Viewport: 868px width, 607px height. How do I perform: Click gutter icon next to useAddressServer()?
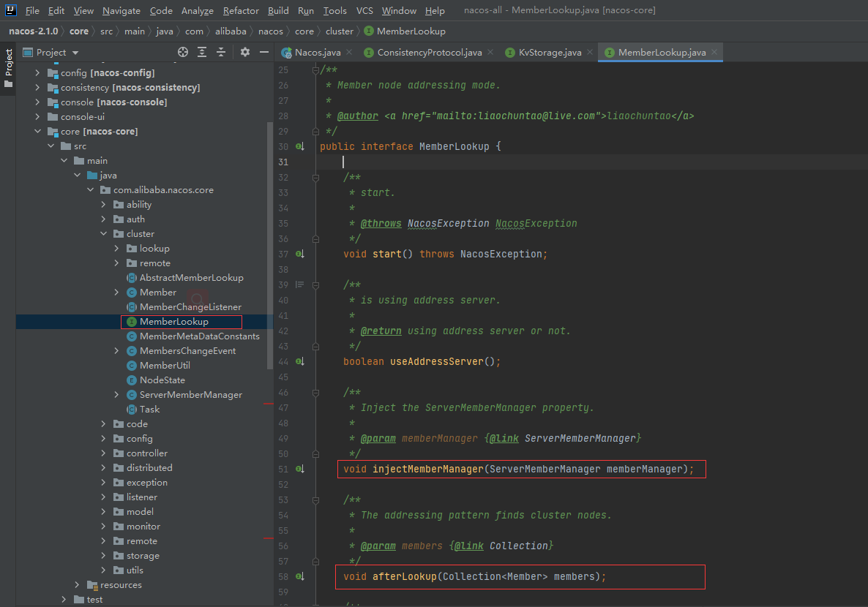click(299, 361)
